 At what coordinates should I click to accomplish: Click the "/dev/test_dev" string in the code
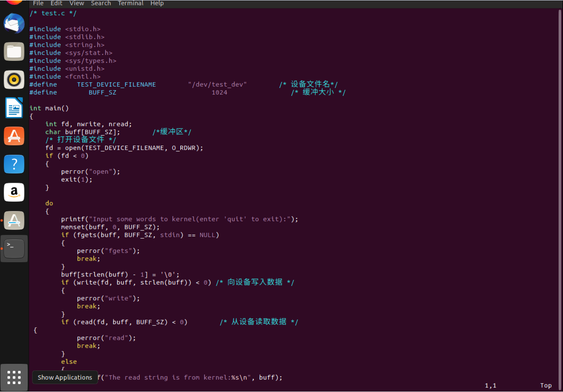(217, 84)
